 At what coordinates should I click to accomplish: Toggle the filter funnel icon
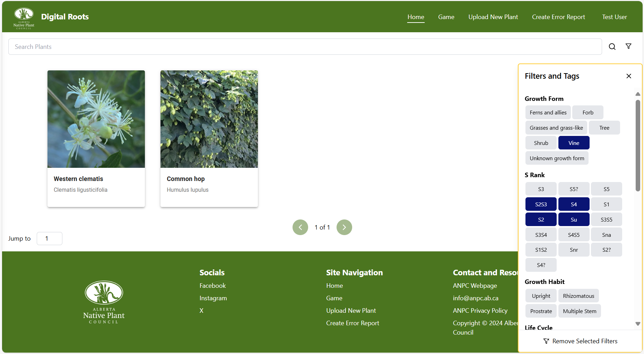click(x=628, y=46)
